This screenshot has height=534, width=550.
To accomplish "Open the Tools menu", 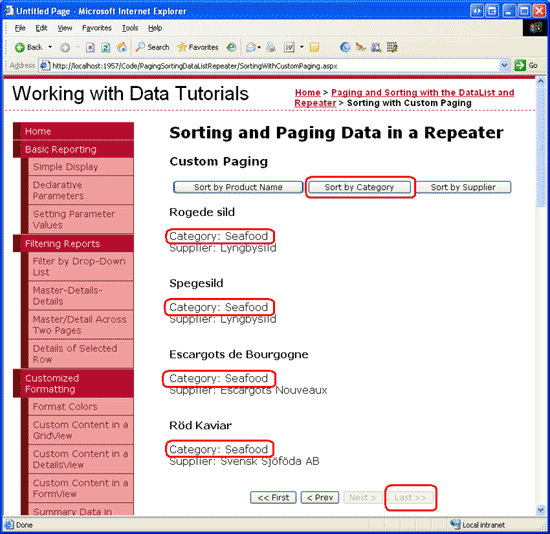I will pos(130,28).
